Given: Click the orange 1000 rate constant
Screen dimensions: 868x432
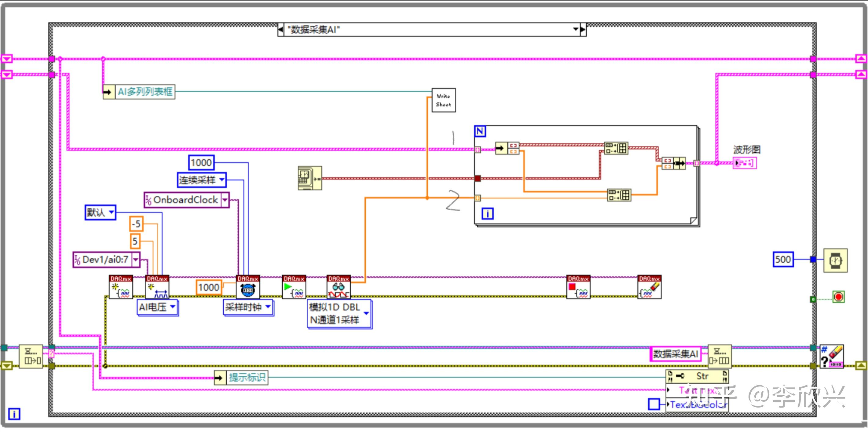Looking at the screenshot, I should click(x=209, y=288).
